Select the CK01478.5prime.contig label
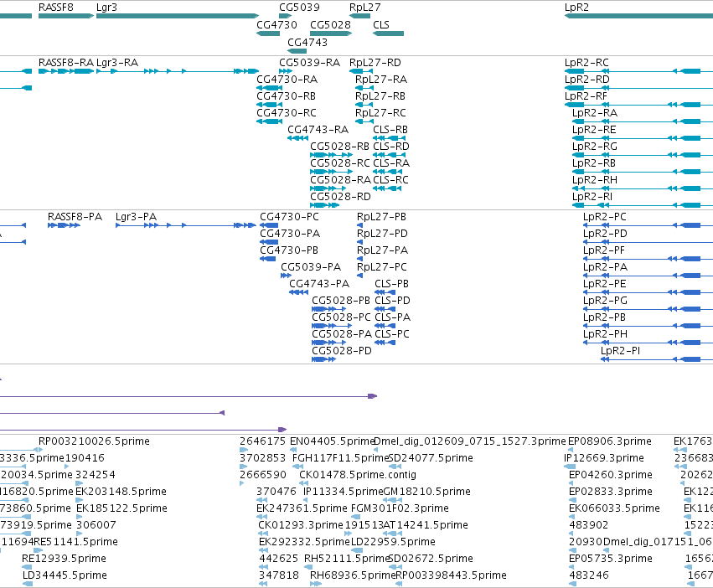 tap(358, 475)
